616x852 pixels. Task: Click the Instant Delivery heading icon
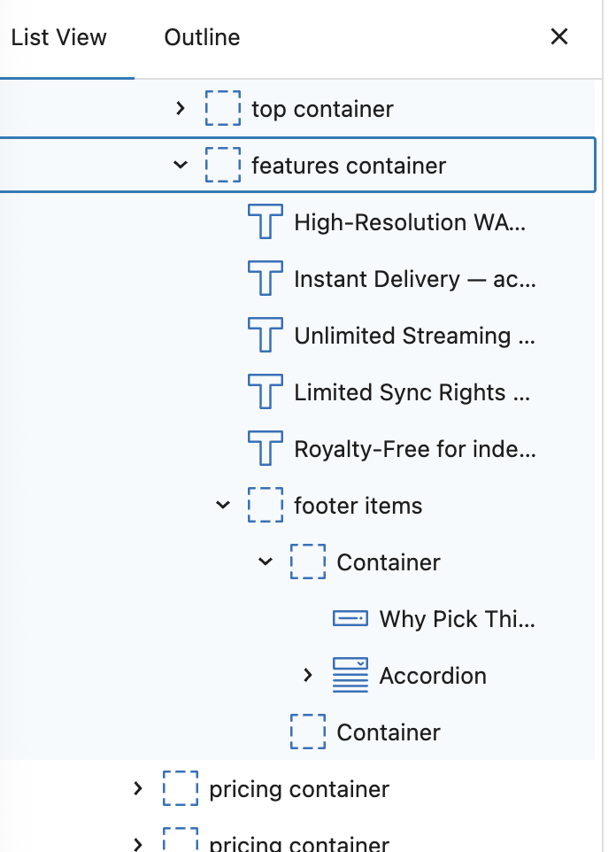tap(265, 279)
